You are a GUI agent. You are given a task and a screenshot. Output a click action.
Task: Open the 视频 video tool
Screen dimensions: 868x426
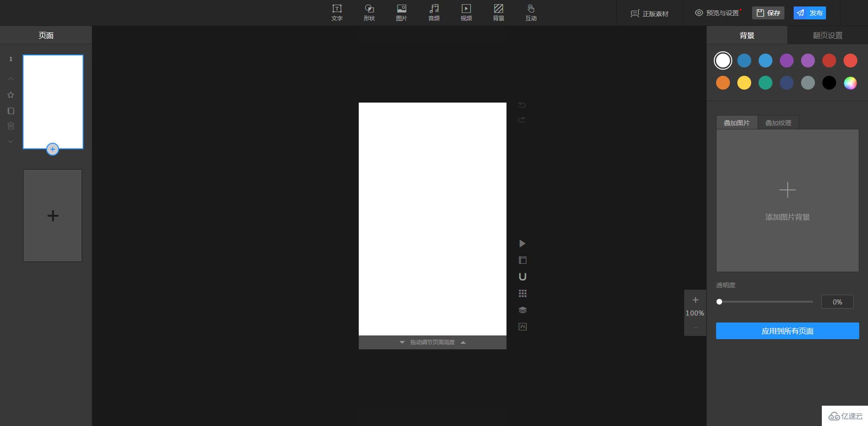tap(466, 13)
